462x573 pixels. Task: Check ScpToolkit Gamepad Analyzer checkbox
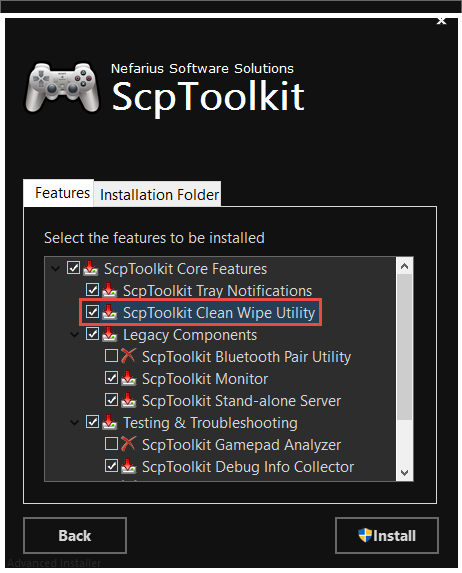pyautogui.click(x=111, y=443)
